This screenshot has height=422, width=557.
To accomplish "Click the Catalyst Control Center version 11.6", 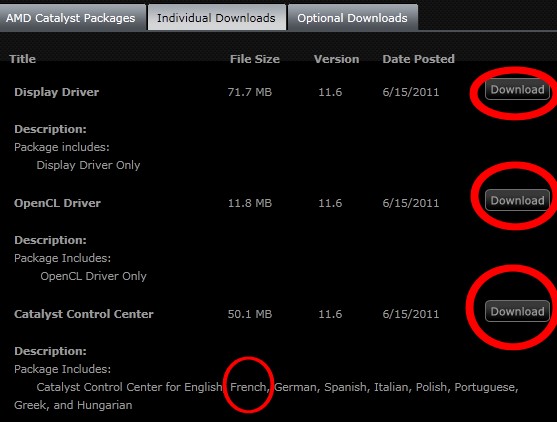I will (x=330, y=314).
